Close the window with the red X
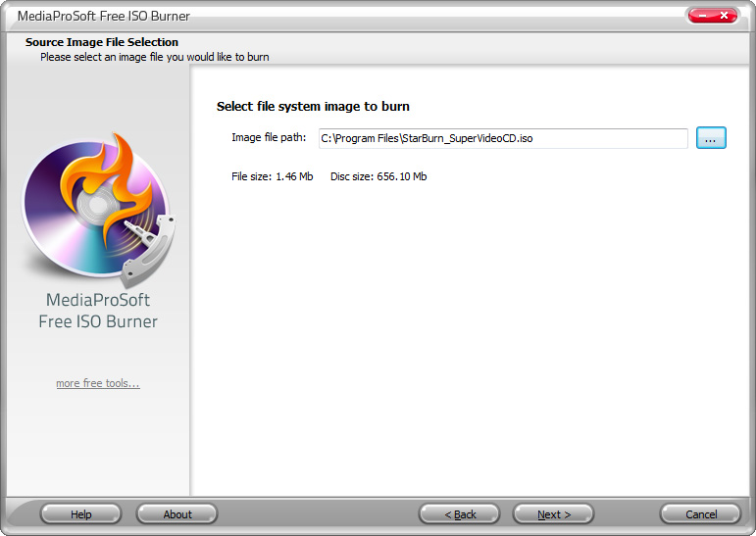Screen dimensions: 756x536 (724, 16)
